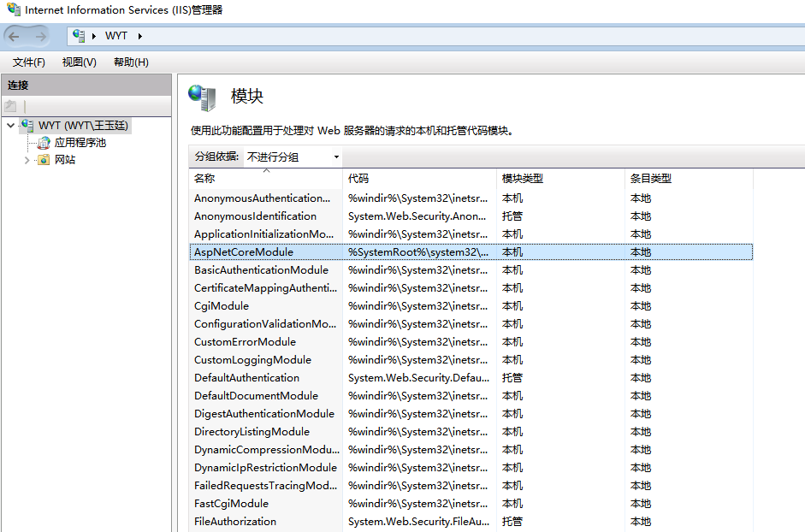The image size is (805, 532).
Task: Select the DynamicCompressionModu... row
Action: point(471,450)
